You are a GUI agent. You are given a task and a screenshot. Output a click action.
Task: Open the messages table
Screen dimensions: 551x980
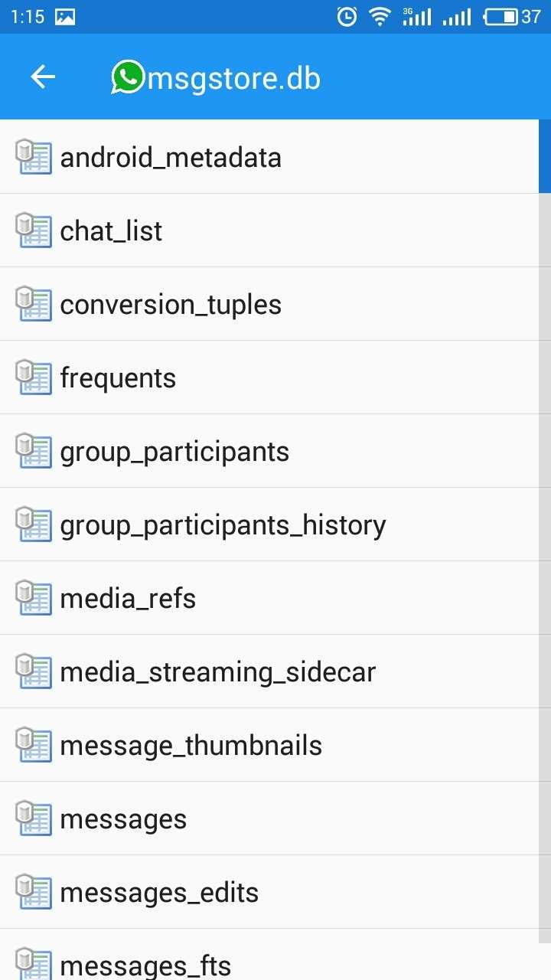pos(123,819)
